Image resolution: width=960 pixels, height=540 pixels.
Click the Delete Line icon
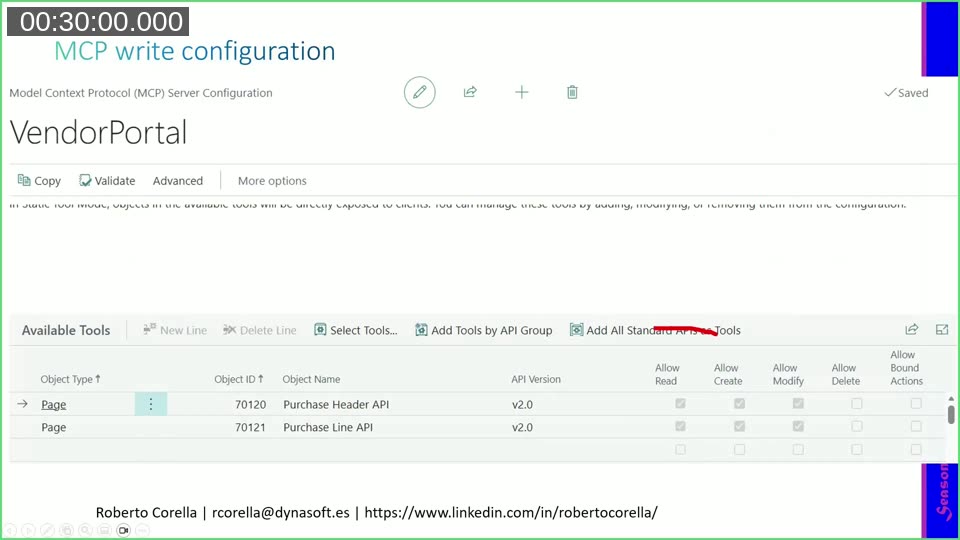point(230,329)
